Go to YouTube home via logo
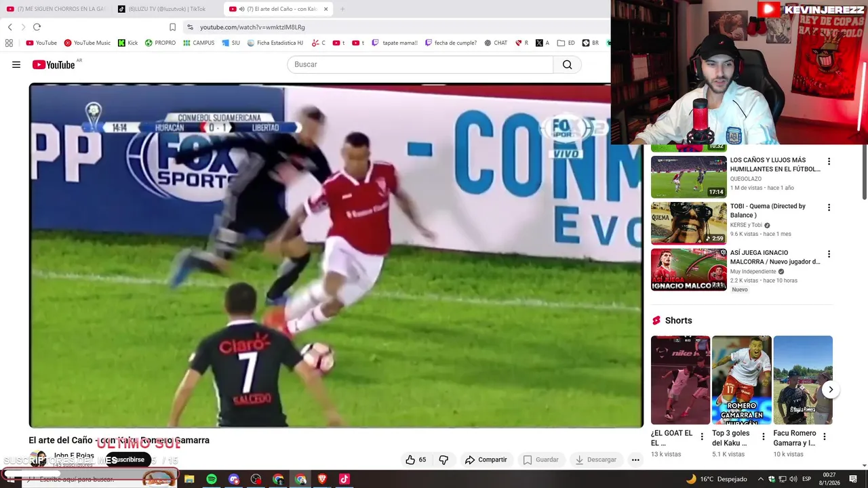868x488 pixels. coord(54,64)
